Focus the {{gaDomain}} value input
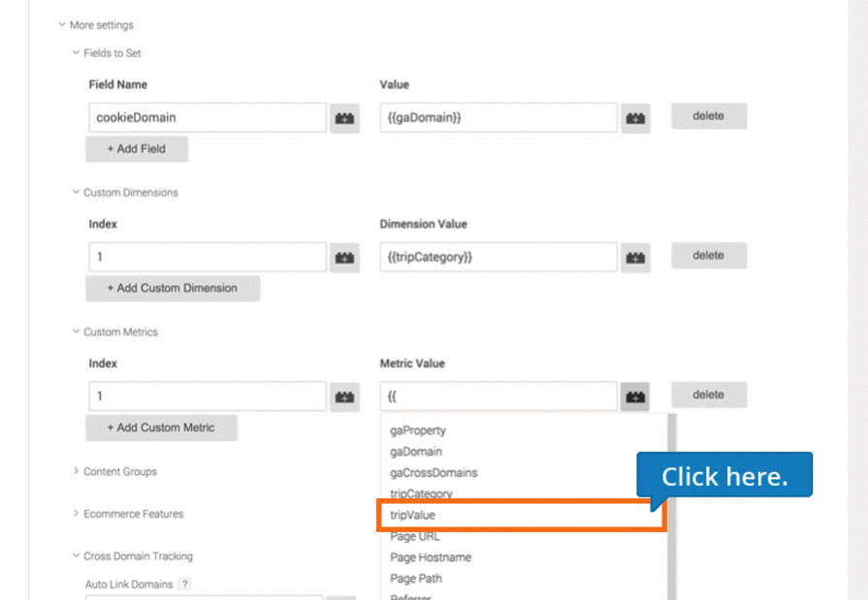The width and height of the screenshot is (868, 600). click(498, 117)
